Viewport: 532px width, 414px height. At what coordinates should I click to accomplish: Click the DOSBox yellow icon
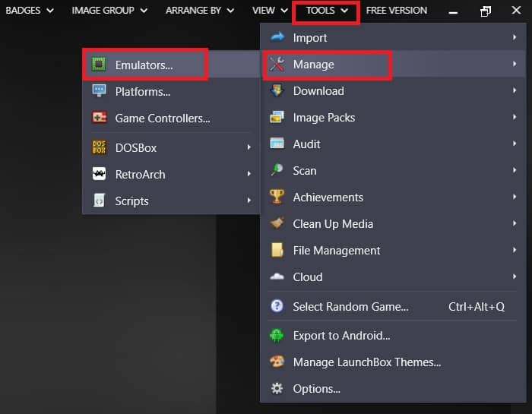(99, 147)
